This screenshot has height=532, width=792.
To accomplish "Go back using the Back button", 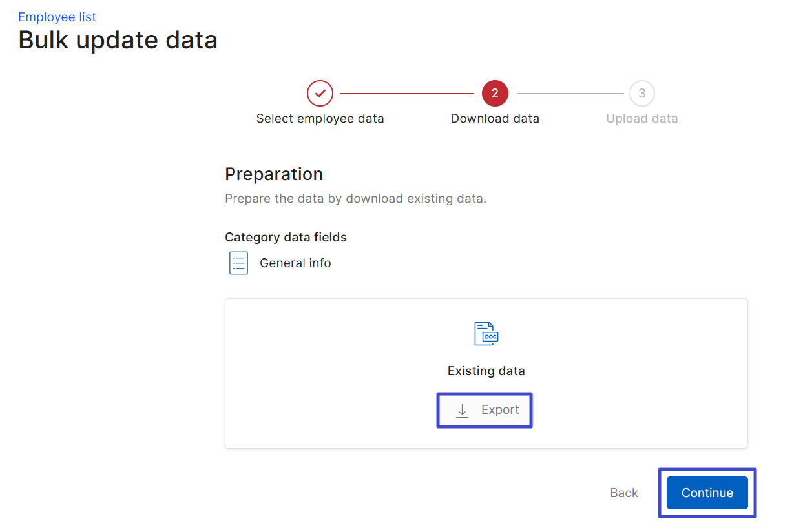I will click(624, 493).
